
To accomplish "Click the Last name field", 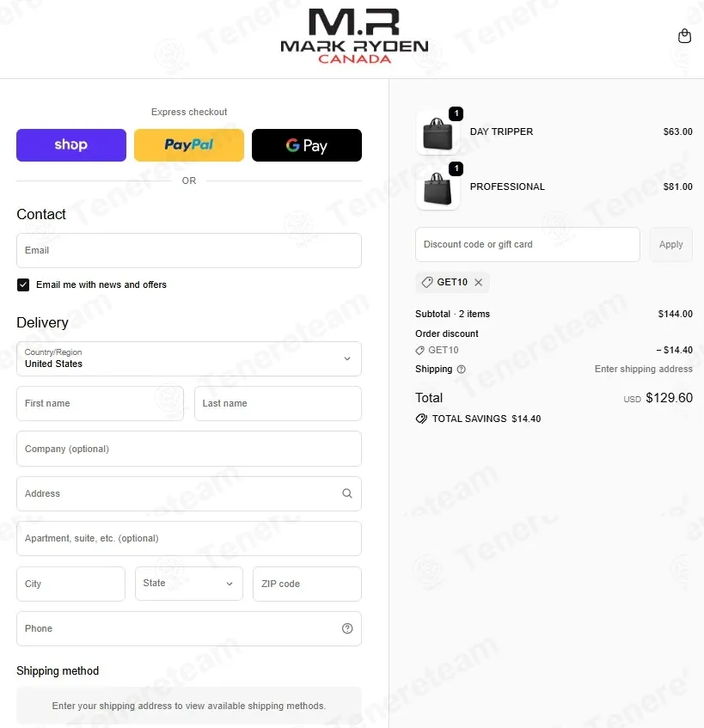I will [278, 403].
